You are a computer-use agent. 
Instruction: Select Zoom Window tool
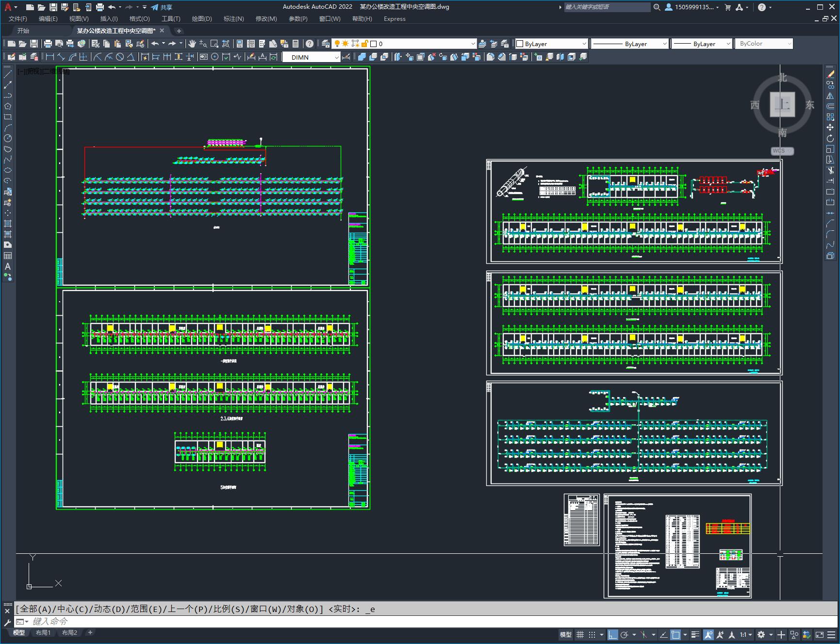[x=214, y=44]
